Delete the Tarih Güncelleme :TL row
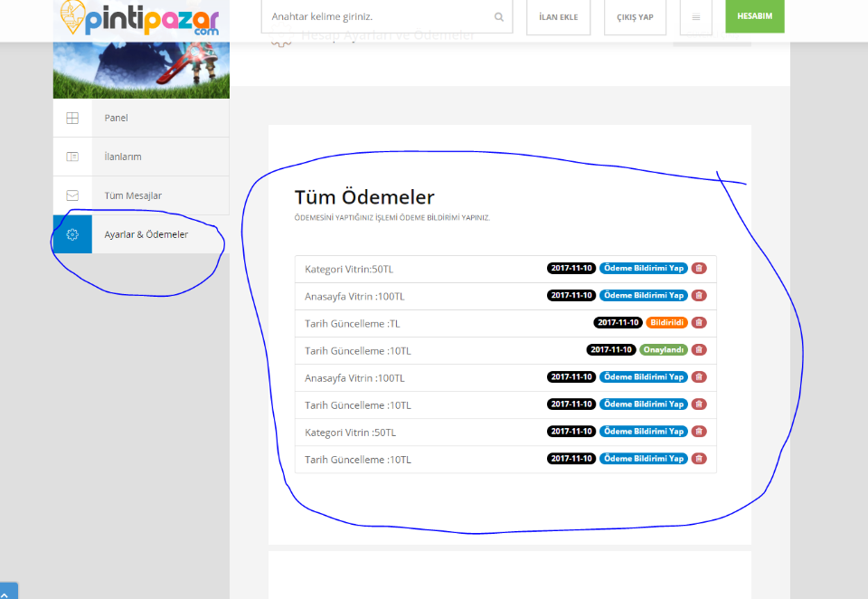Viewport: 868px width, 599px height. point(699,323)
